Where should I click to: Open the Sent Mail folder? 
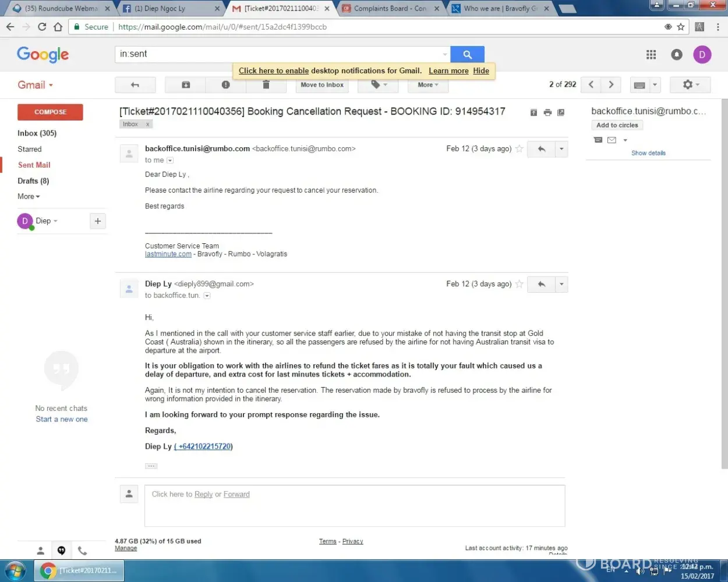pyautogui.click(x=34, y=165)
